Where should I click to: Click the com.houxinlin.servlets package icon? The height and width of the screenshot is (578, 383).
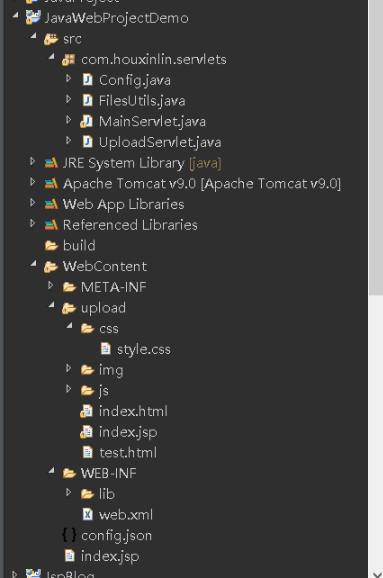point(69,59)
